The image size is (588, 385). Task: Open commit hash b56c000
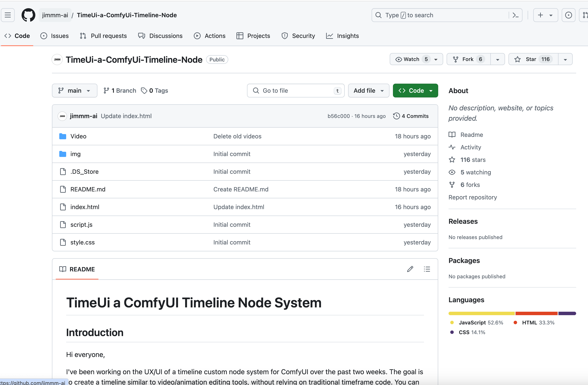click(338, 116)
